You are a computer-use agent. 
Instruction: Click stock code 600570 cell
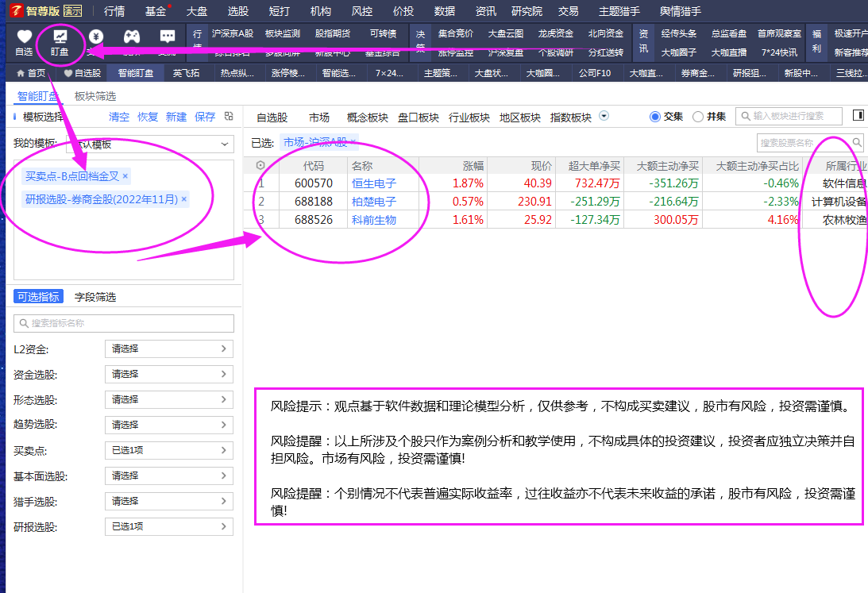pyautogui.click(x=314, y=183)
